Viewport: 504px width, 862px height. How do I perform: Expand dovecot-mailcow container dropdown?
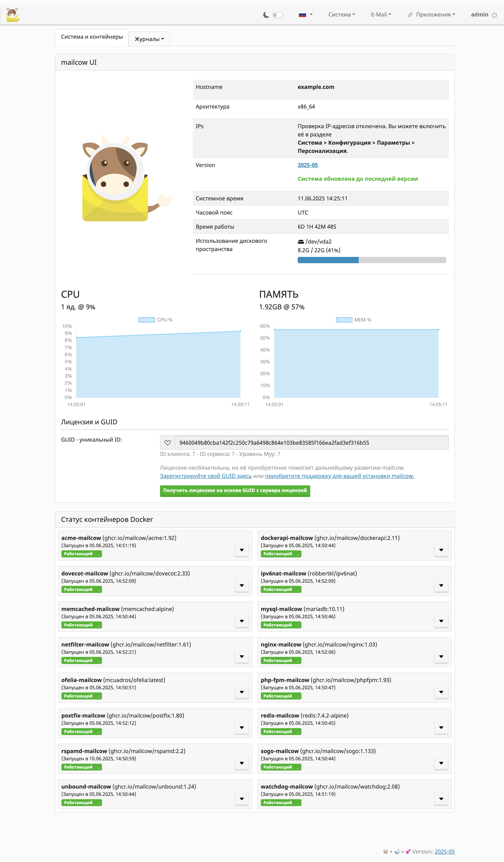coord(242,586)
